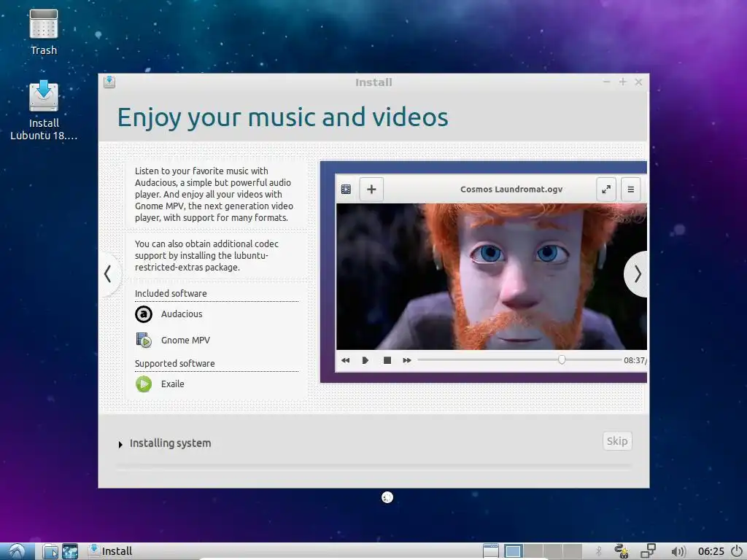Select the Audacious label text

[x=182, y=314]
